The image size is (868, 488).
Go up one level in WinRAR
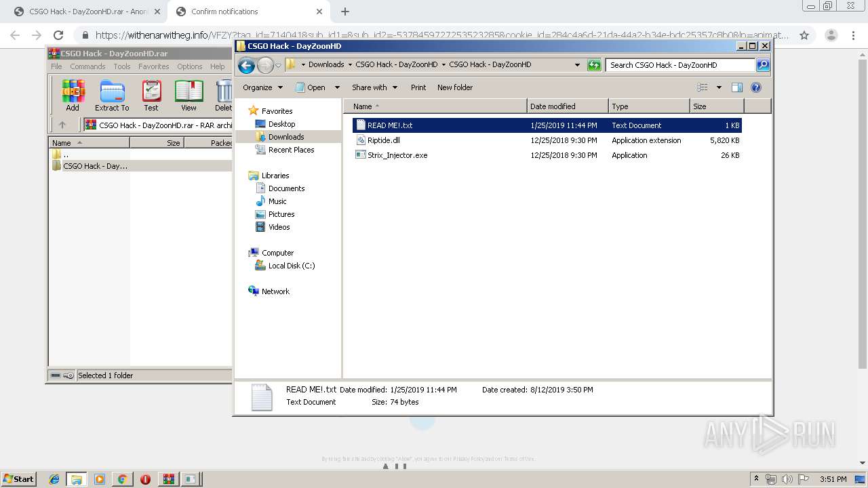pos(62,125)
